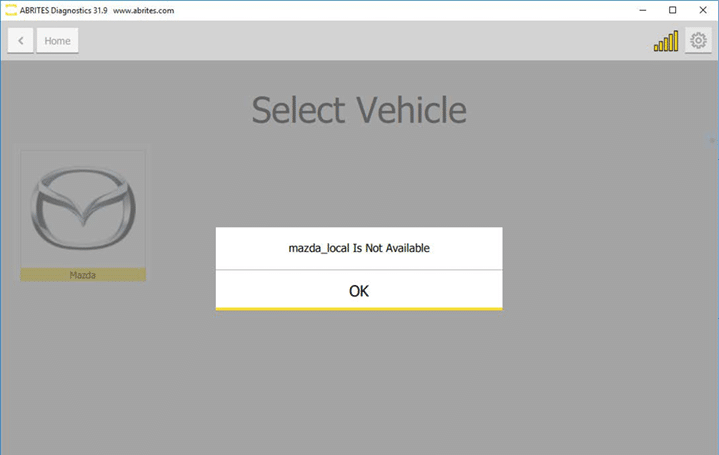Click the Select Vehicle heading
The image size is (719, 455).
pos(358,110)
